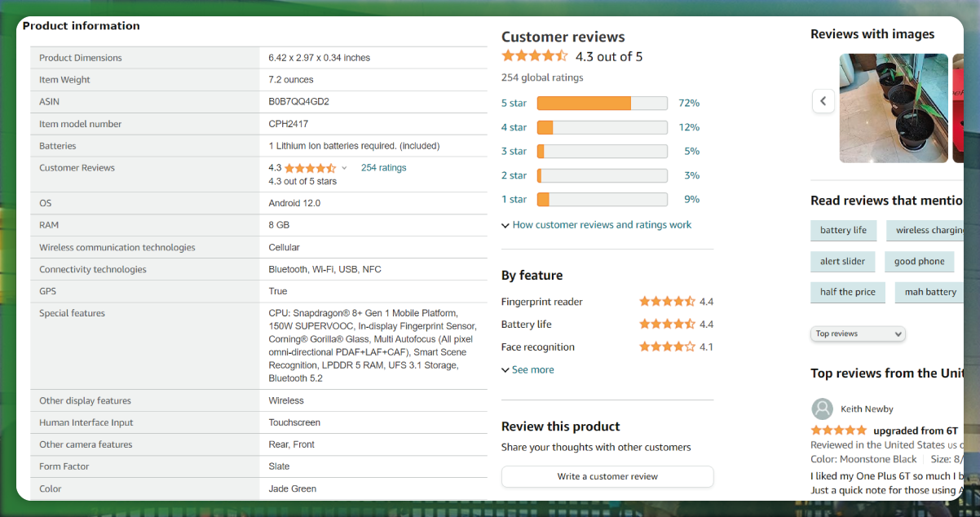Click the product dimensions value 6.42 x 2.97 x 0.34 inches
This screenshot has height=517, width=980.
[x=320, y=58]
